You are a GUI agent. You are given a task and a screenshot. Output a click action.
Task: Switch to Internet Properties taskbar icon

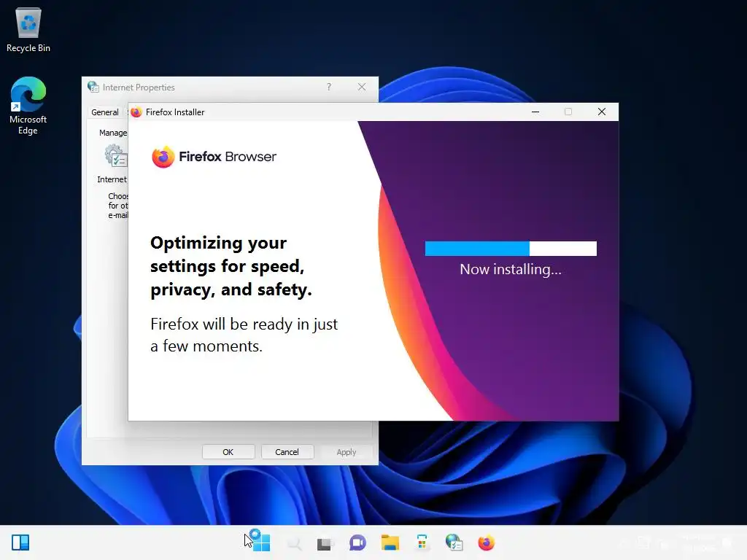coord(454,542)
